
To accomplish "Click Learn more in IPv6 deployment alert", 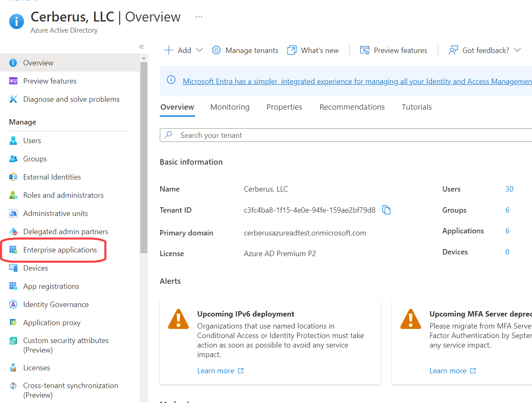I will tap(220, 371).
